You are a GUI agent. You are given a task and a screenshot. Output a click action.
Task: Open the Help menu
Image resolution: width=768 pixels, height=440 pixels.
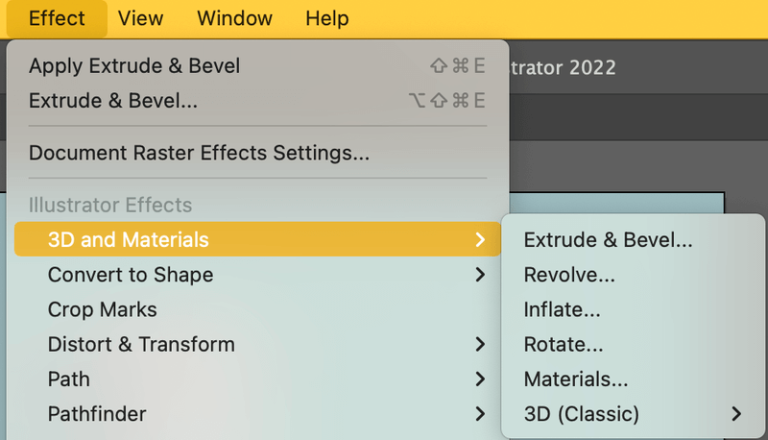click(x=327, y=19)
